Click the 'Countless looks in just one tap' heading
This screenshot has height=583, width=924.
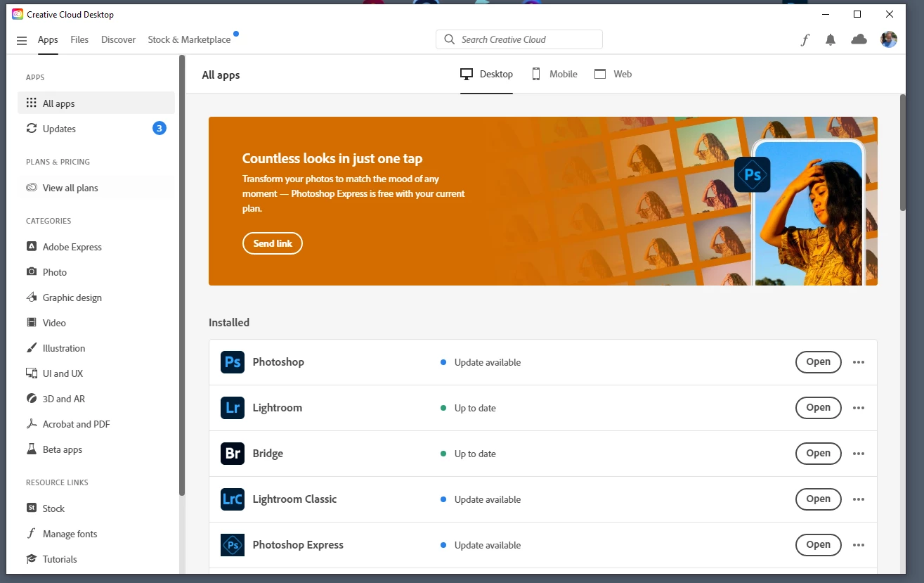coord(332,158)
